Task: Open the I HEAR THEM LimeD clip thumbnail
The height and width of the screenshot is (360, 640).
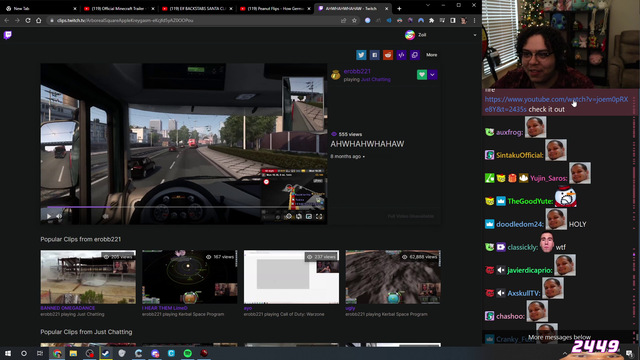Action: (189, 277)
